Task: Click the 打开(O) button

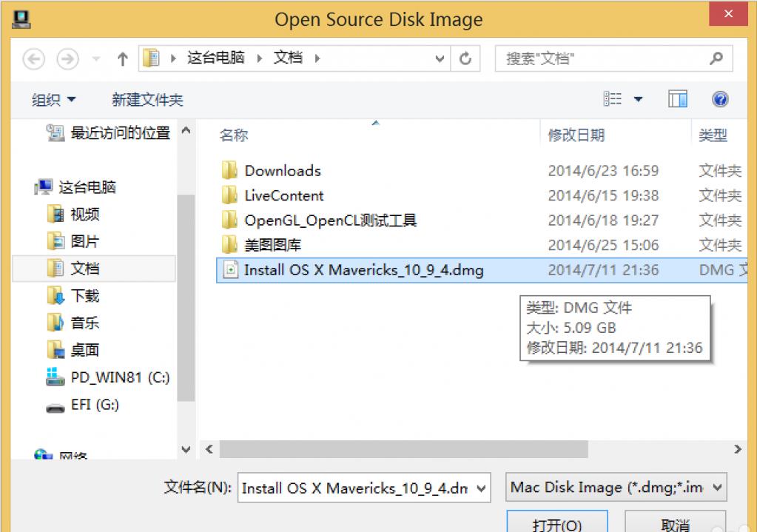Action: 557,522
